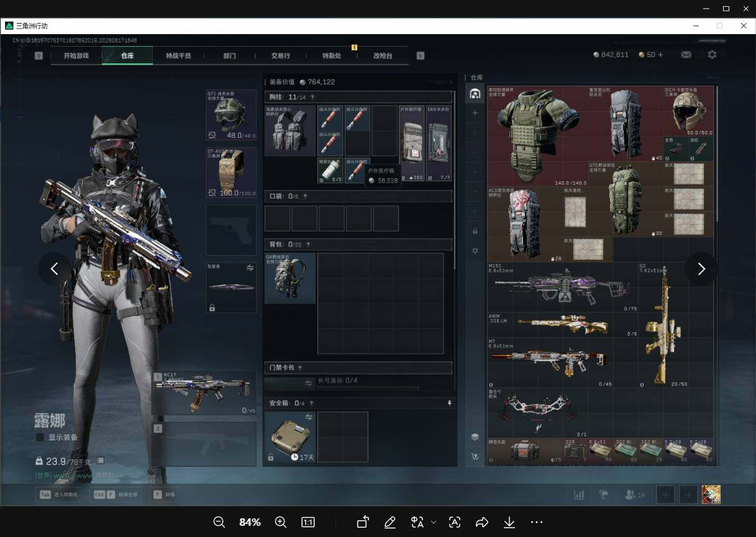
Task: Add a warehouse container with first plus icon
Action: (x=475, y=113)
